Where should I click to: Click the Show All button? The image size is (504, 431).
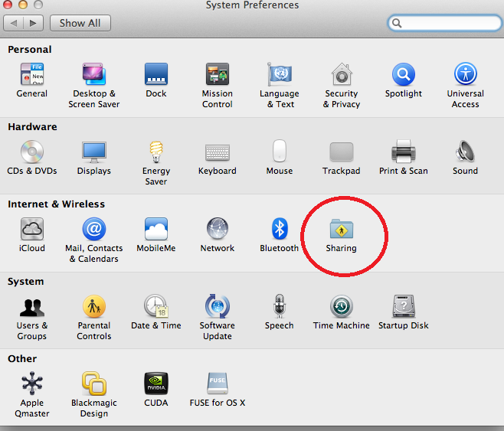point(80,23)
